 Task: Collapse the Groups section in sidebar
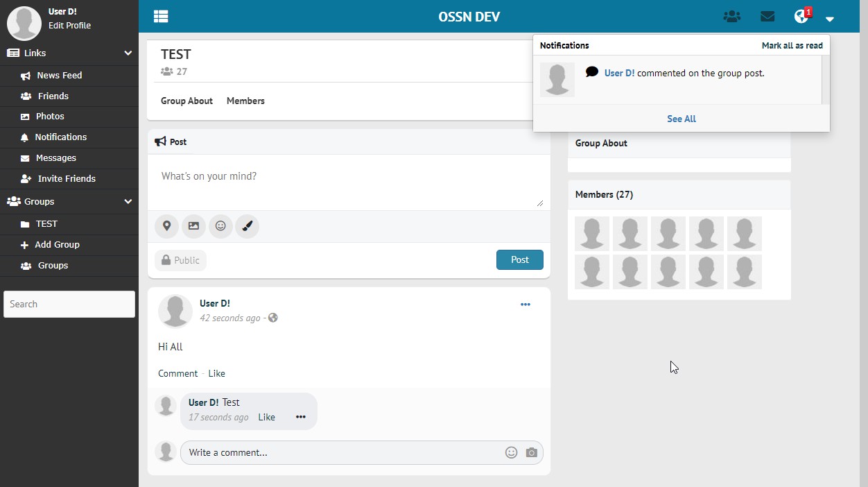[x=128, y=202]
